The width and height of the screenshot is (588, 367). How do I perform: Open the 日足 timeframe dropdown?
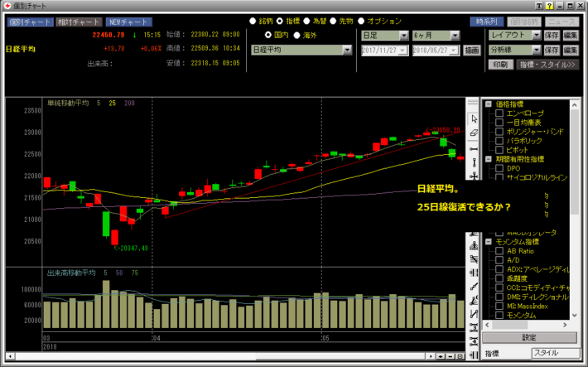(x=404, y=36)
